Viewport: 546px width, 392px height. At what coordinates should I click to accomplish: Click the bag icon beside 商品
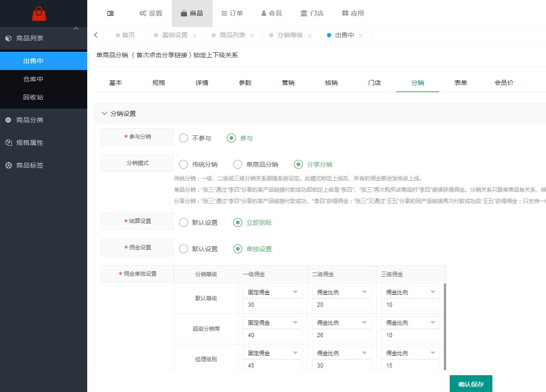pos(184,13)
